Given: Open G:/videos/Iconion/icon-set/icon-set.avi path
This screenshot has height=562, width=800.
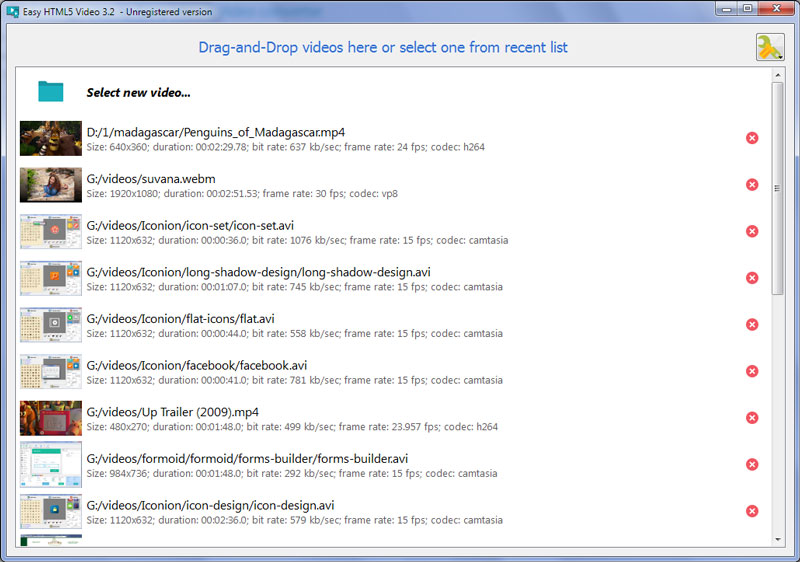Looking at the screenshot, I should (x=190, y=226).
